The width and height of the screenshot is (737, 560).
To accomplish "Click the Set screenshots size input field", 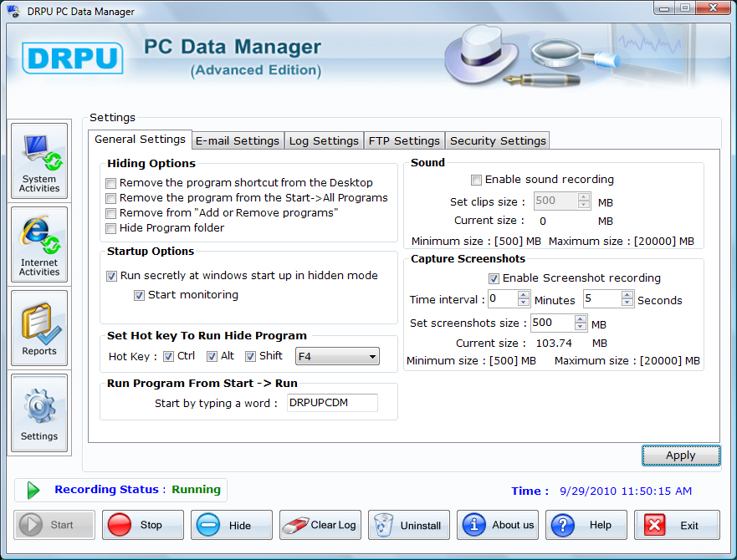I will (553, 323).
